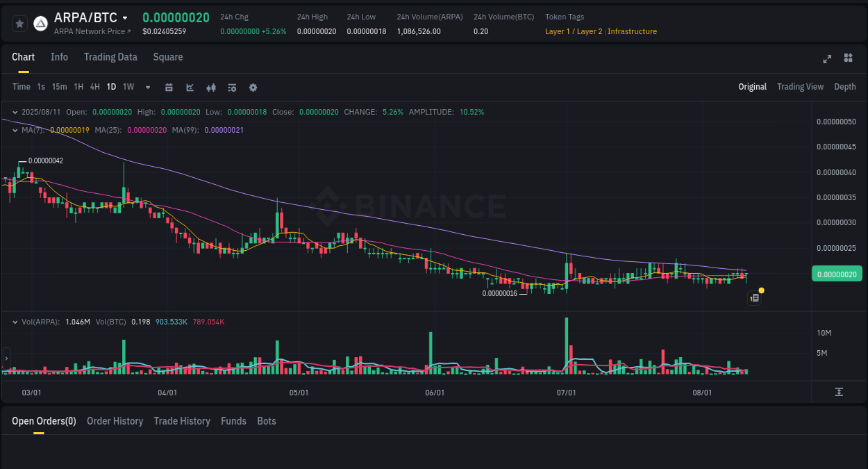Switch to the Trading Data tab

click(x=110, y=57)
